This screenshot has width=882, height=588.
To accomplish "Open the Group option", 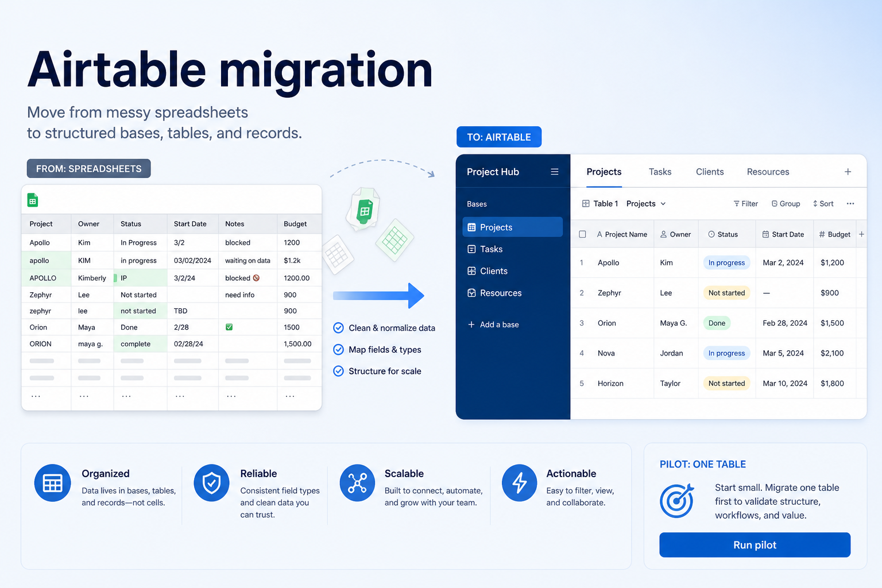I will pyautogui.click(x=786, y=203).
